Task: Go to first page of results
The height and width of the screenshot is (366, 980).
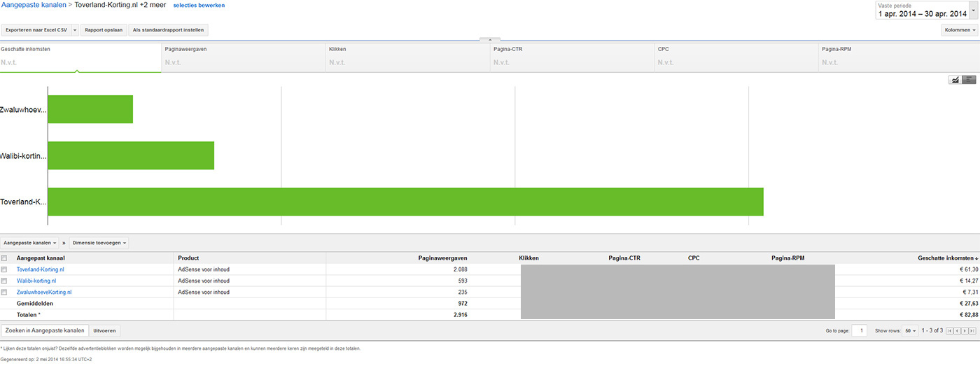Action: point(950,330)
